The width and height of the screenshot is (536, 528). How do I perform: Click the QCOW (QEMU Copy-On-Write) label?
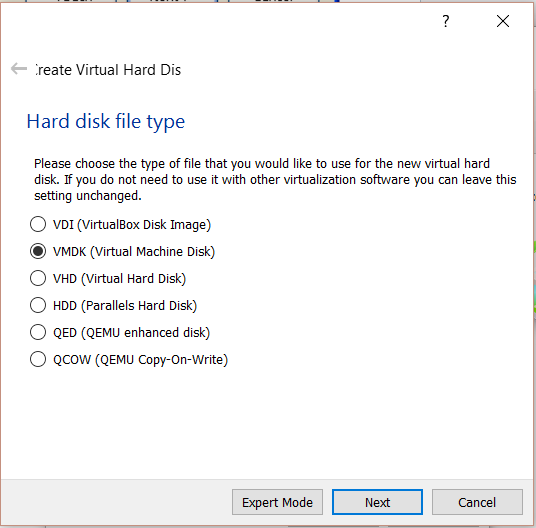[140, 360]
